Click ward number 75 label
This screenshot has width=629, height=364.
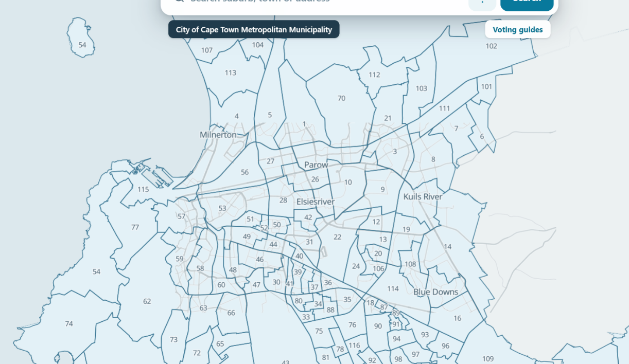point(319,332)
